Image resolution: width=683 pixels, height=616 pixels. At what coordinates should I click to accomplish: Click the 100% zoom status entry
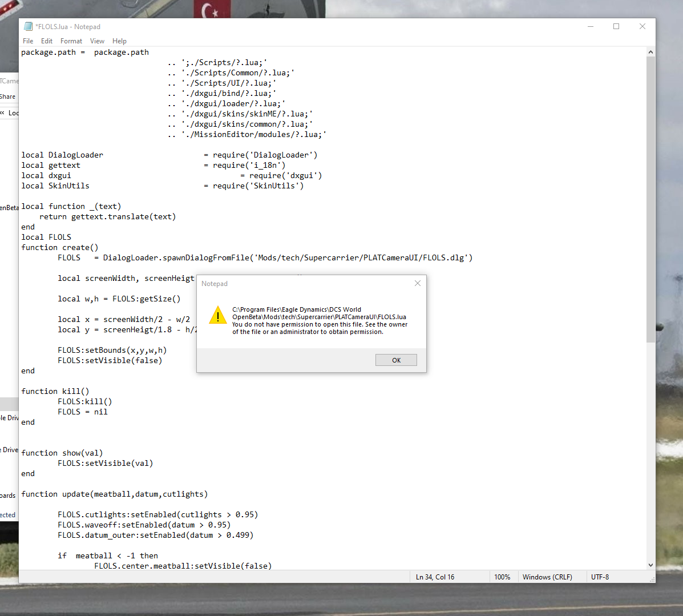[x=502, y=577]
